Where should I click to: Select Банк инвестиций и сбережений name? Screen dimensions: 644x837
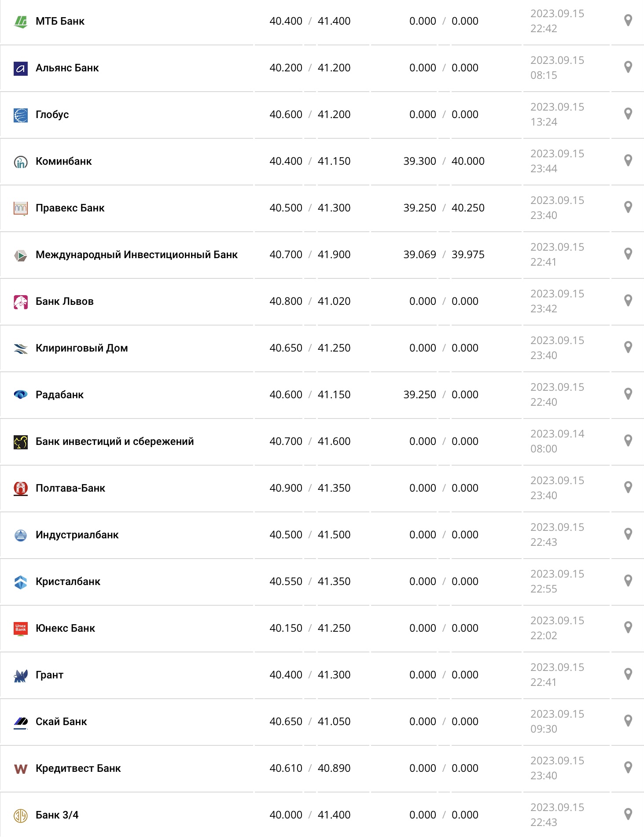tap(114, 441)
